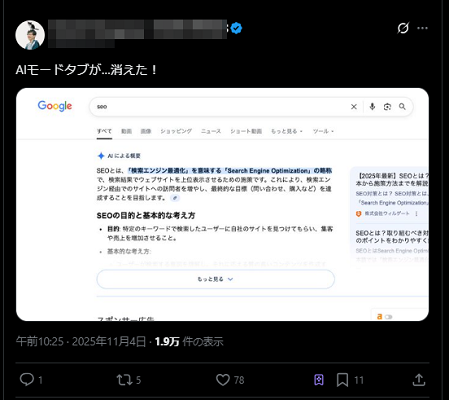Image resolution: width=449 pixels, height=400 pixels.
Task: Open the three-dot more options menu
Action: 422,28
